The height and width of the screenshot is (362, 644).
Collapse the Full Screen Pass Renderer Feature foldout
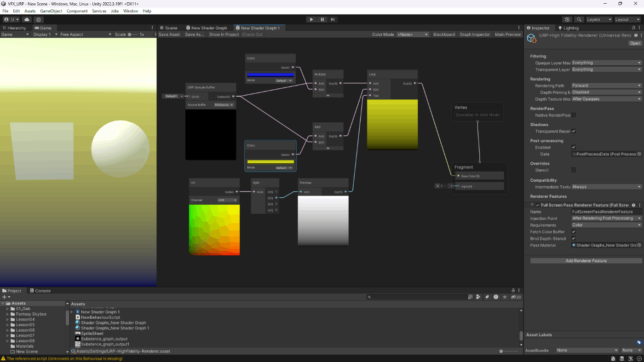pos(532,205)
